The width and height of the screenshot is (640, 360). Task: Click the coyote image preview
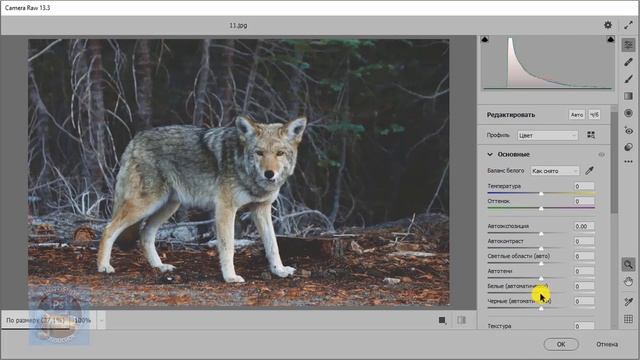238,172
